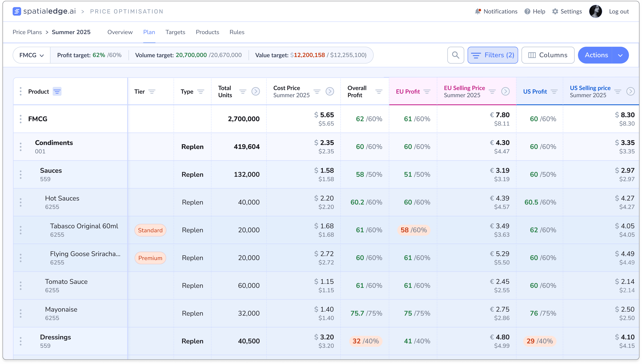
Task: Expand the Cost Price column arrow
Action: coord(330,91)
